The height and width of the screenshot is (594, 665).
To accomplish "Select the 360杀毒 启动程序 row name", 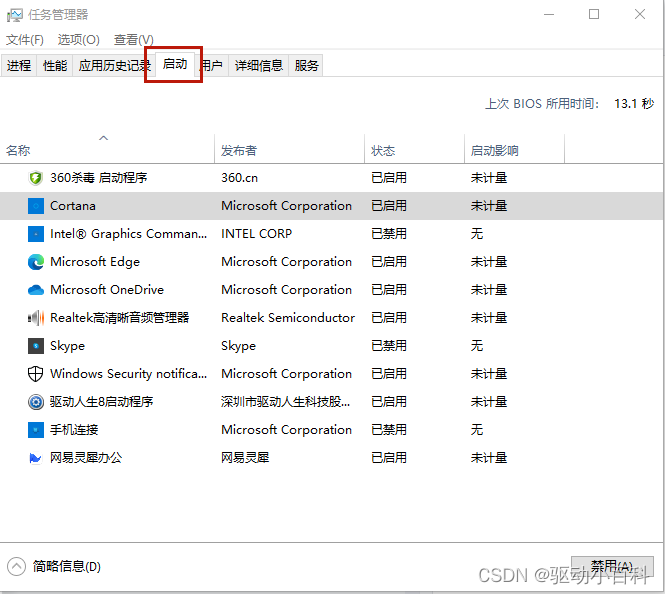I will click(98, 178).
